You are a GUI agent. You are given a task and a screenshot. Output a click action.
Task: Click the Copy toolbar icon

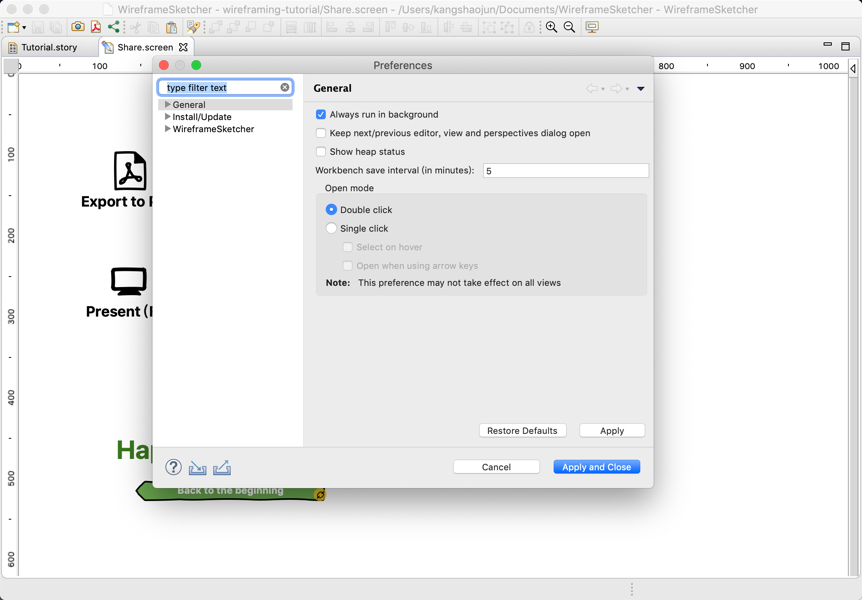(x=153, y=27)
